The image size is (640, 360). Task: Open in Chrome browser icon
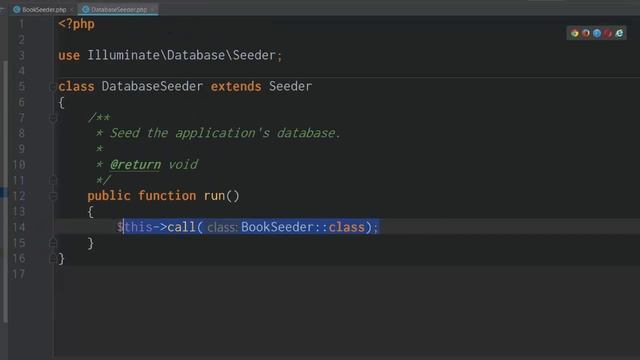575,33
